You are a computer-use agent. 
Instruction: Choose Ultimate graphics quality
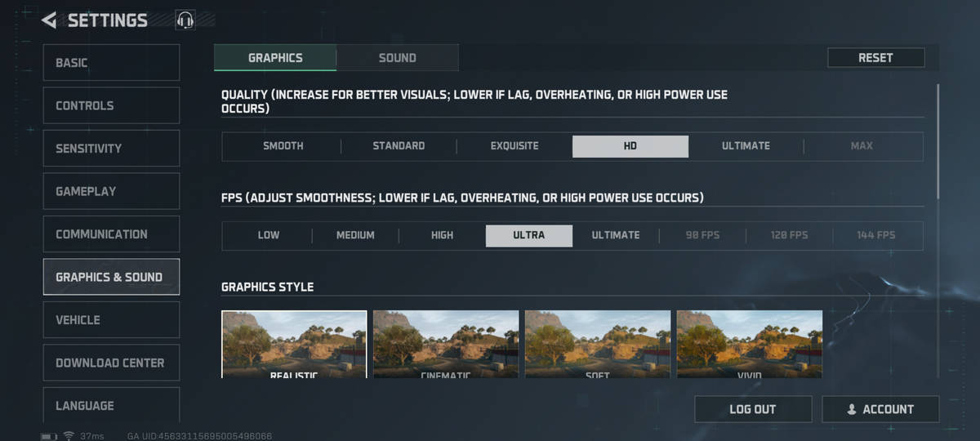(x=745, y=146)
